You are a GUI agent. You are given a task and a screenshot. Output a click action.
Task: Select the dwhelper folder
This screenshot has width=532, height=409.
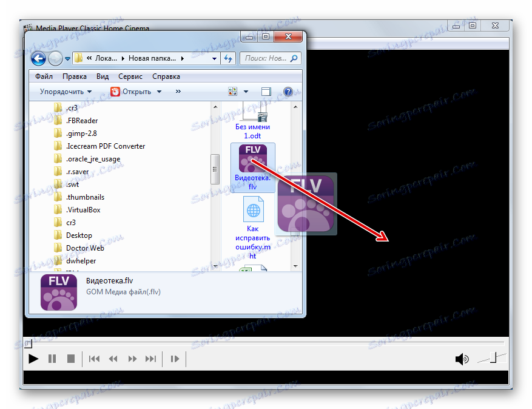pyautogui.click(x=81, y=261)
